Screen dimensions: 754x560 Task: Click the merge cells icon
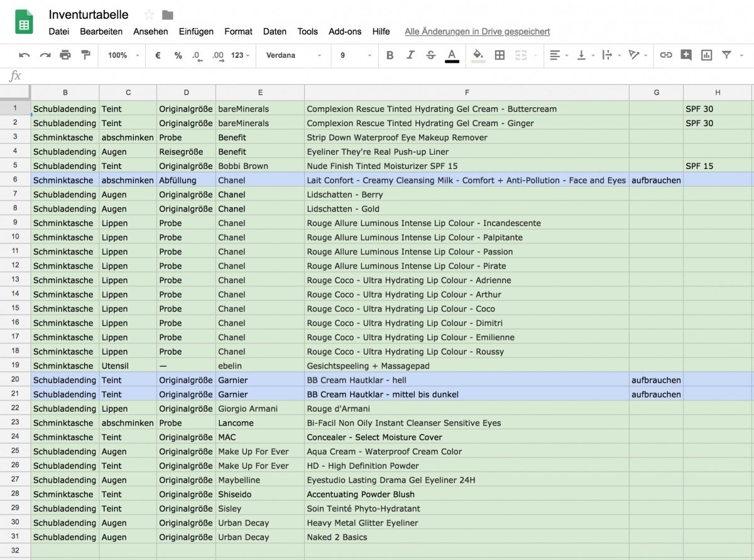[520, 55]
